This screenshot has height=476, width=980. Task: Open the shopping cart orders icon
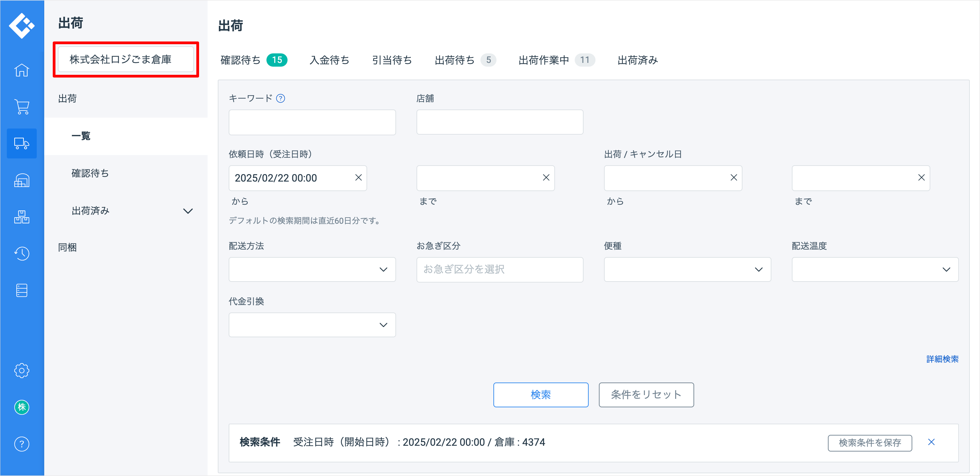pos(22,107)
